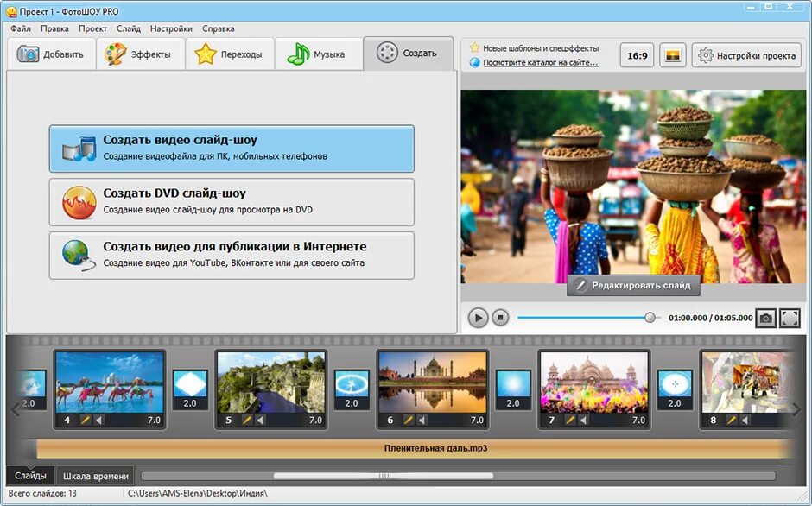Edit slide 7 with pencil icon
The image size is (812, 506).
pos(570,420)
